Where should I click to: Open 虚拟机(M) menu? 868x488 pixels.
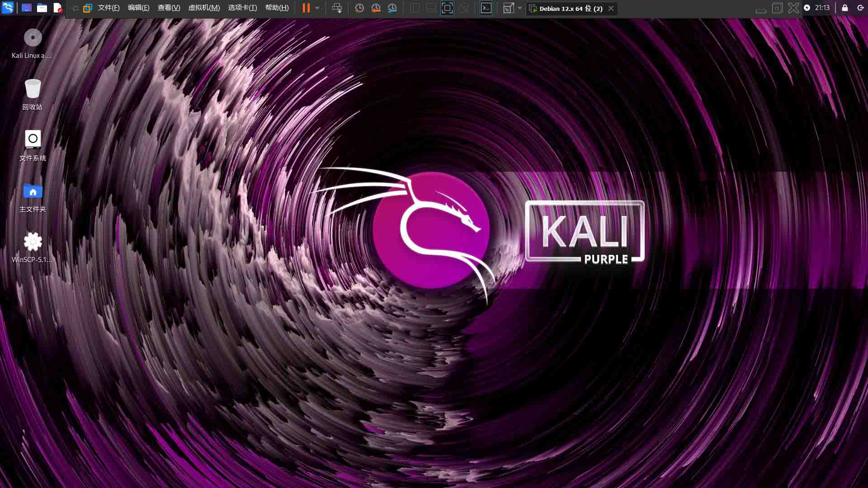(x=204, y=8)
